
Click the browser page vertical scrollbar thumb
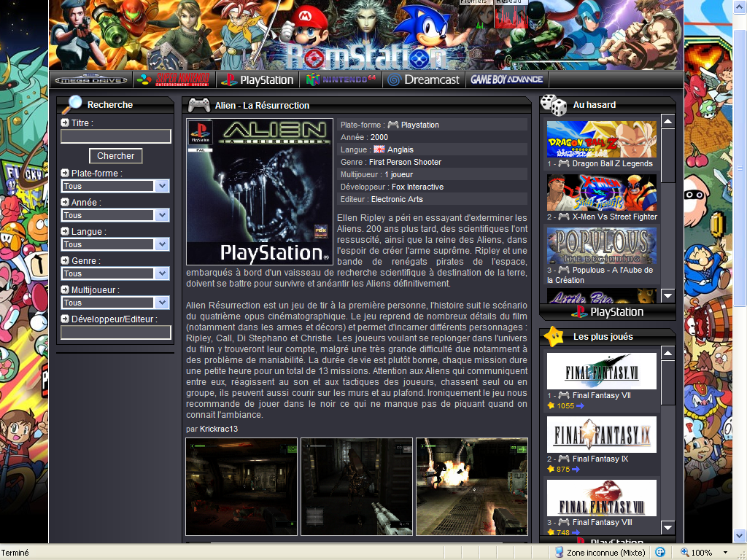(740, 167)
